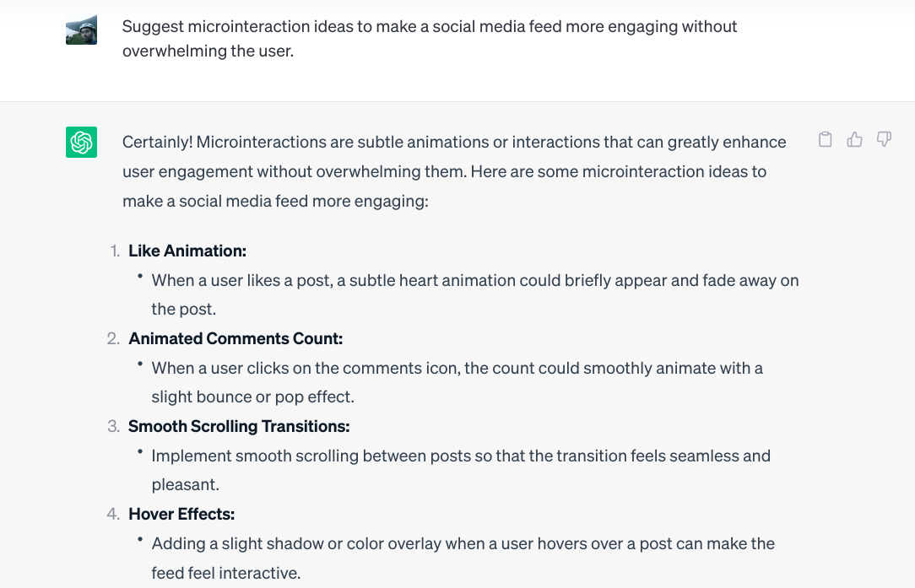Click the bold heading Like Animation
Screen dimensions: 915x588
pos(187,251)
